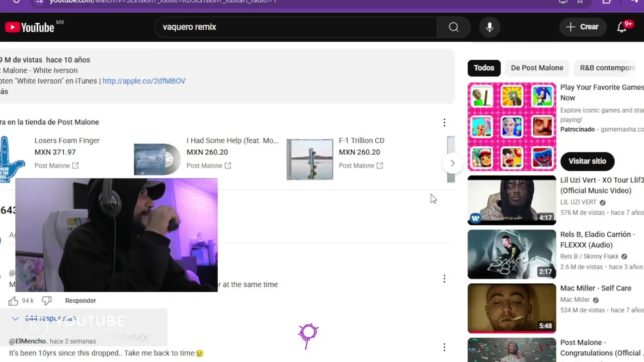Dislike the comment with 94 k likes
Image resolution: width=644 pixels, height=362 pixels.
[46, 301]
